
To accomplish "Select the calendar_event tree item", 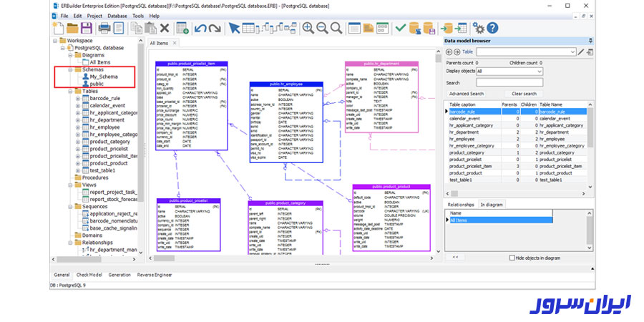I will (107, 106).
